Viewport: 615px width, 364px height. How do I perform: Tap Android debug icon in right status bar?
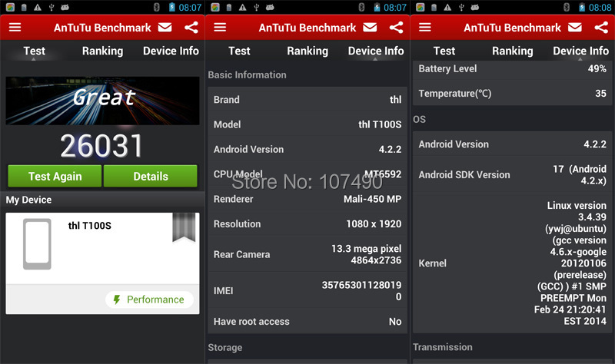475,7
